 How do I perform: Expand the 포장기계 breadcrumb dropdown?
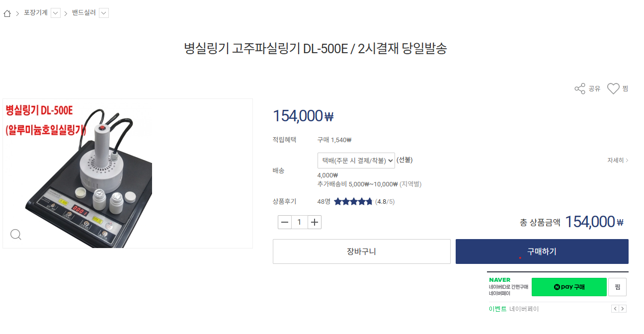(x=55, y=13)
